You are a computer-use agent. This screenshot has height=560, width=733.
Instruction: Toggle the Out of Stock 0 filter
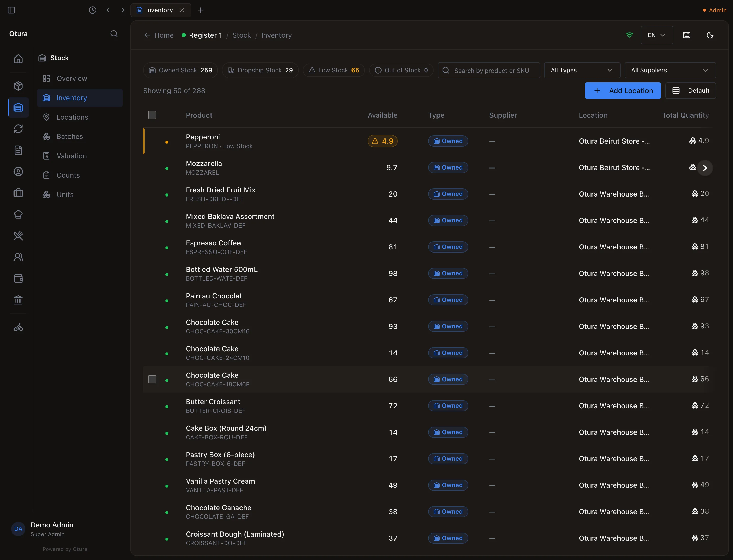(x=401, y=70)
